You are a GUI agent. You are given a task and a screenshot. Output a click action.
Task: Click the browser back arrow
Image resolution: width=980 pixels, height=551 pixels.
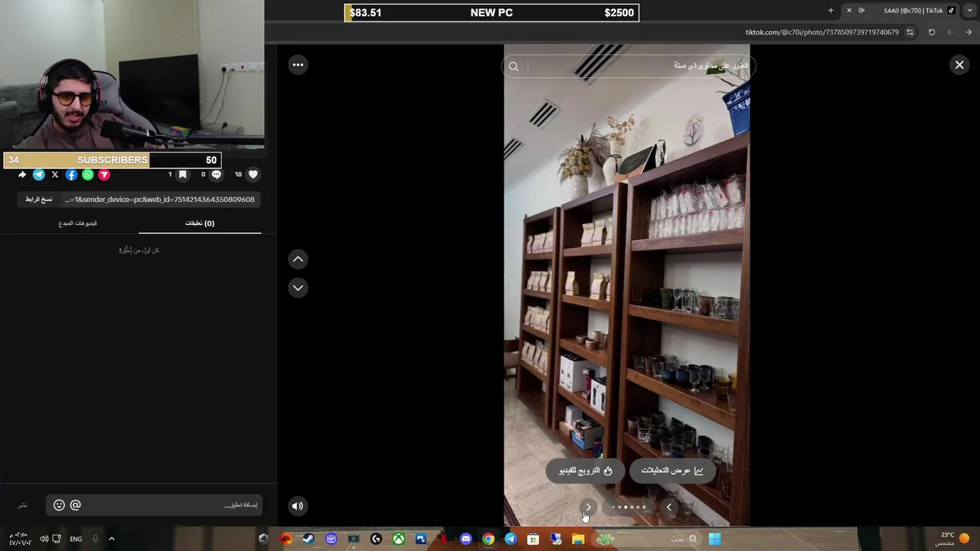coord(950,32)
